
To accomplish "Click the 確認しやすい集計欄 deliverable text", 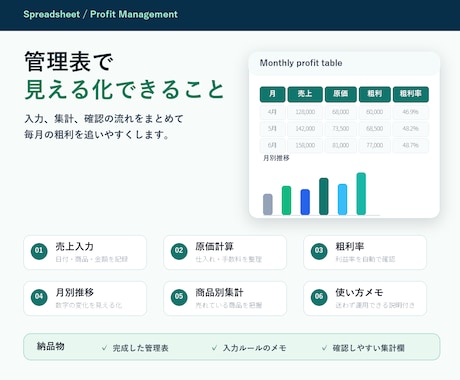I will point(369,348).
